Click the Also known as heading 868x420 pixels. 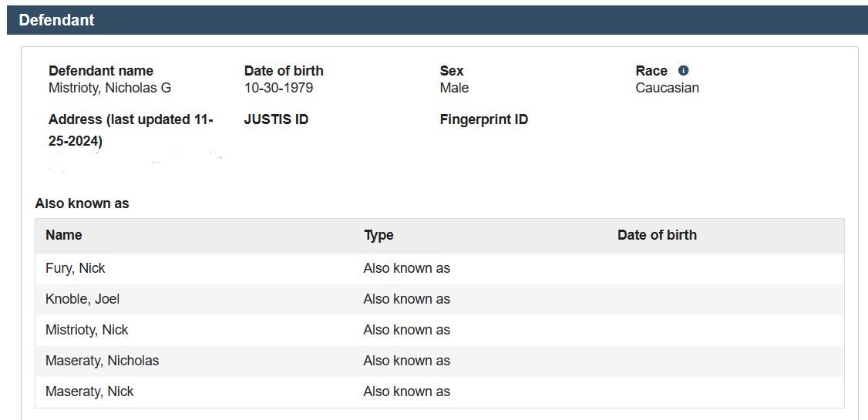point(82,203)
